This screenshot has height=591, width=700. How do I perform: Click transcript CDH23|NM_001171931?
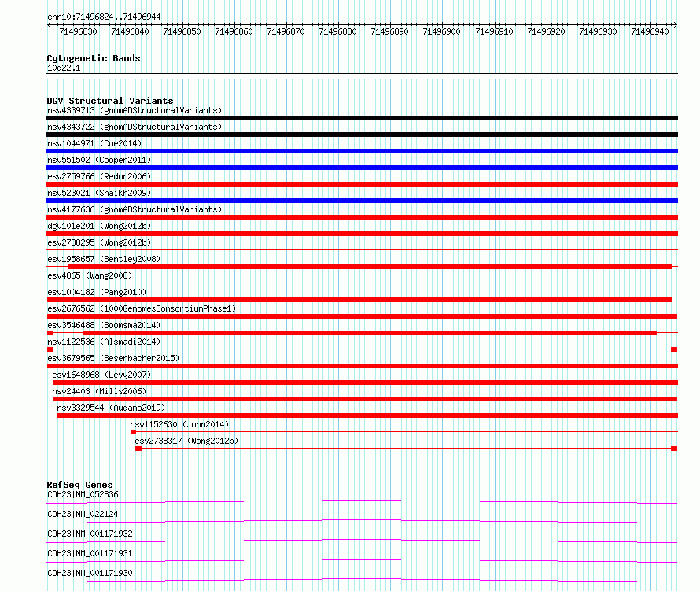[x=90, y=553]
